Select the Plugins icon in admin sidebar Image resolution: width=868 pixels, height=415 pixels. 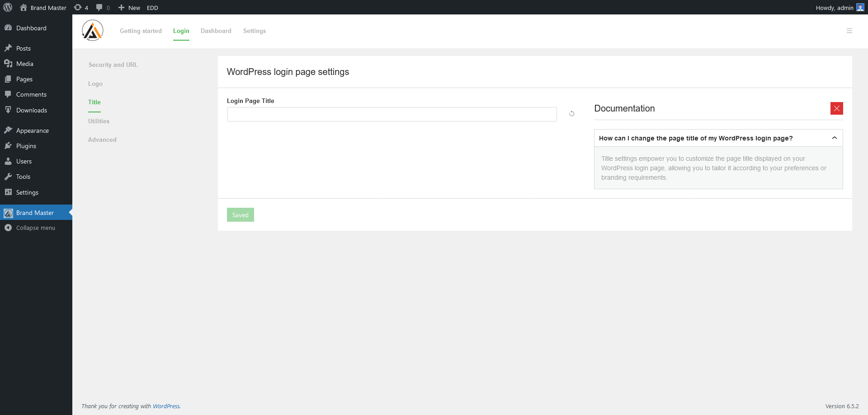(x=8, y=145)
